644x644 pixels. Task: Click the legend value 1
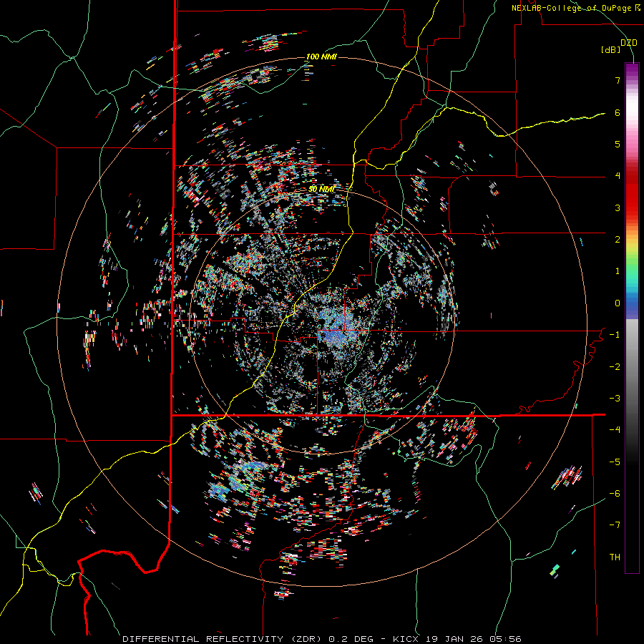[618, 271]
